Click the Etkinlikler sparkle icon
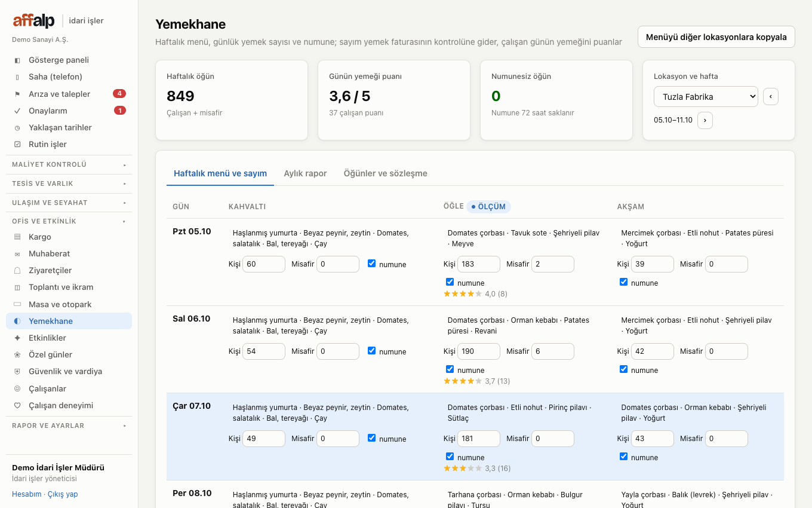The height and width of the screenshot is (508, 812). (x=17, y=338)
